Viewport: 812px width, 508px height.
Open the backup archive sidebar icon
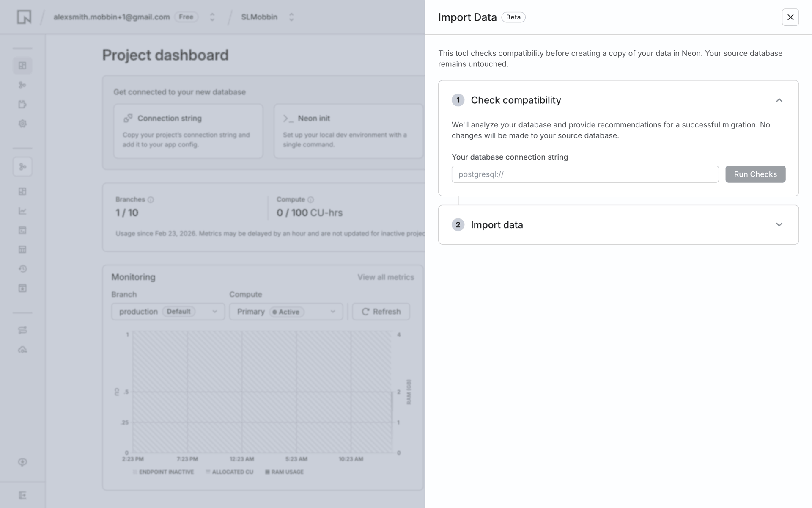[22, 288]
